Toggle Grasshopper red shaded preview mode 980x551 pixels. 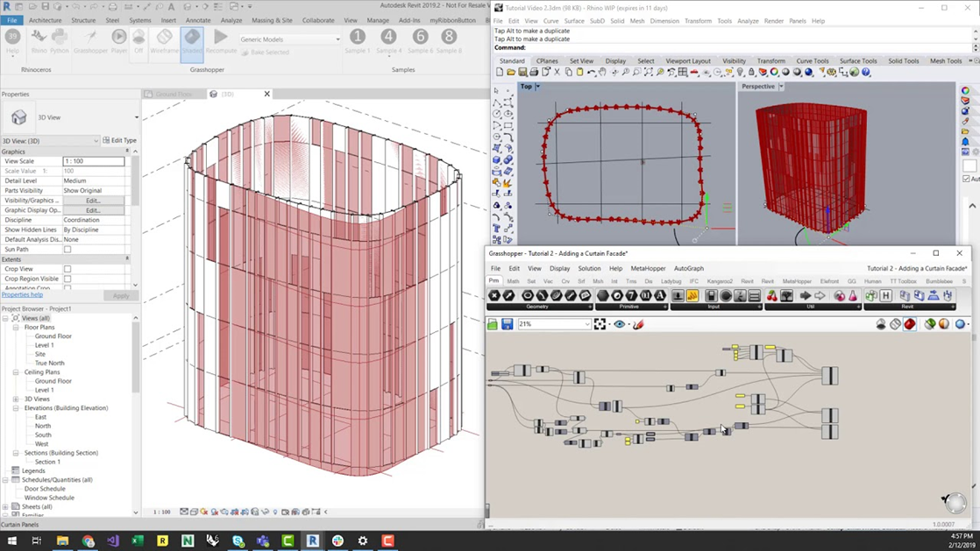[909, 324]
